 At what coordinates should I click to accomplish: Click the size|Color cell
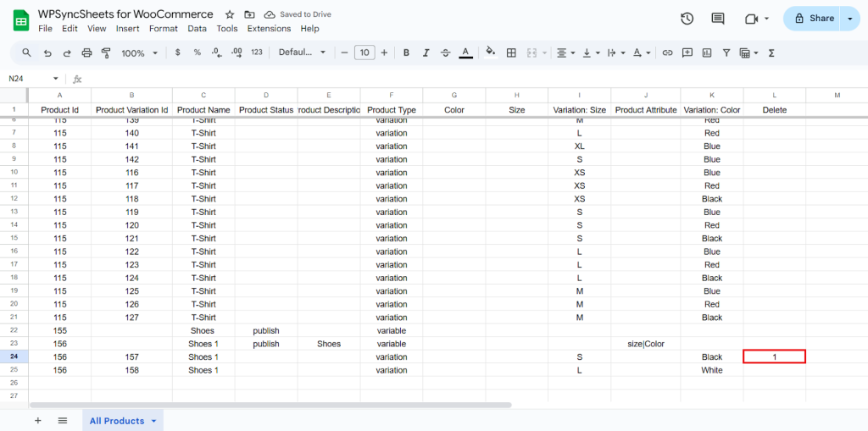pos(645,344)
